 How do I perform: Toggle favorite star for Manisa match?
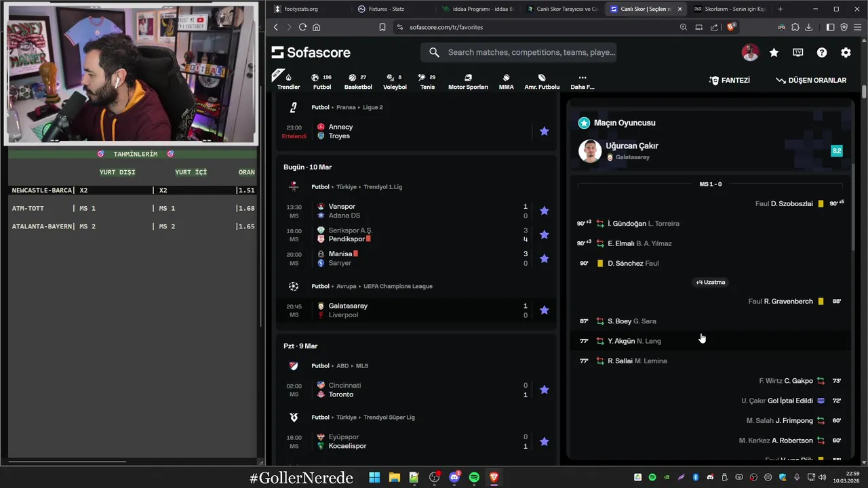point(544,258)
